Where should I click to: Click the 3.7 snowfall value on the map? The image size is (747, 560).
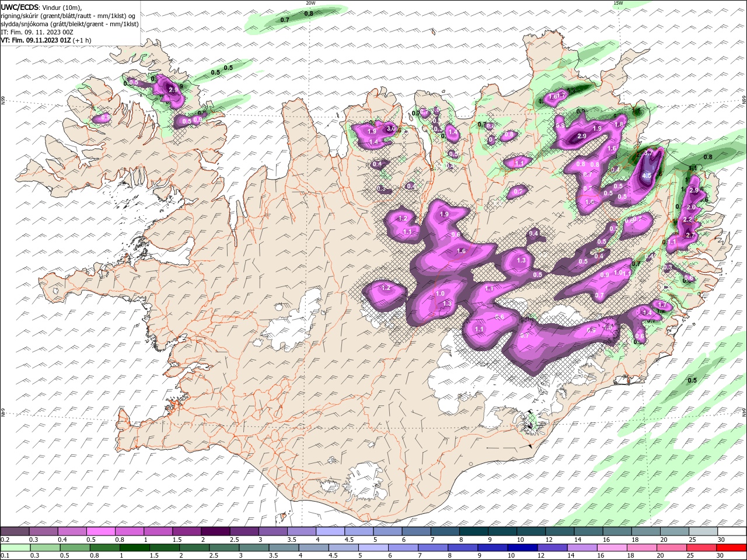pos(648,153)
